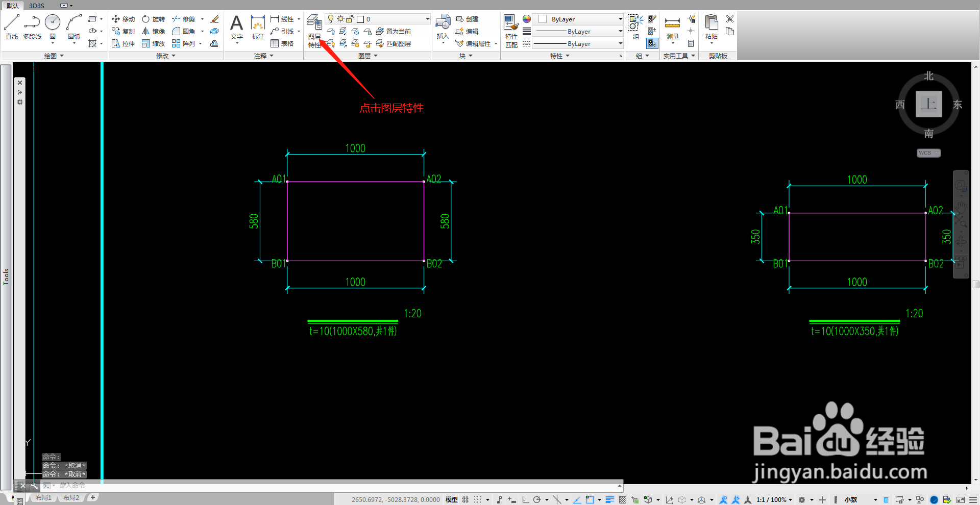Select the Polyline (多段线) tool

(32, 27)
